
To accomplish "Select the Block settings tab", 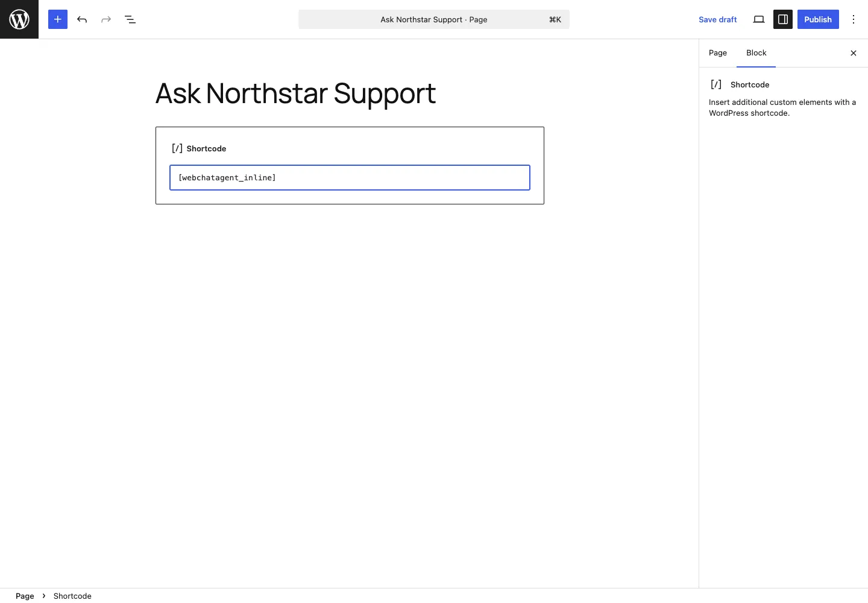I will [756, 53].
